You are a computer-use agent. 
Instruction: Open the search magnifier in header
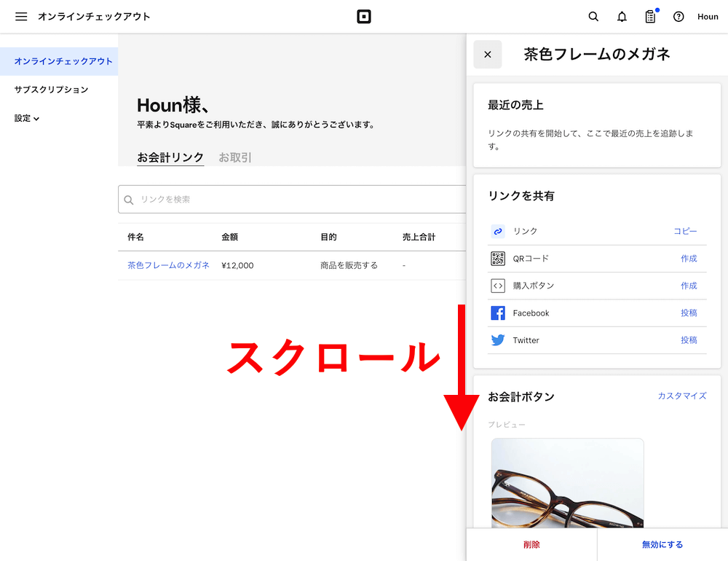tap(593, 17)
